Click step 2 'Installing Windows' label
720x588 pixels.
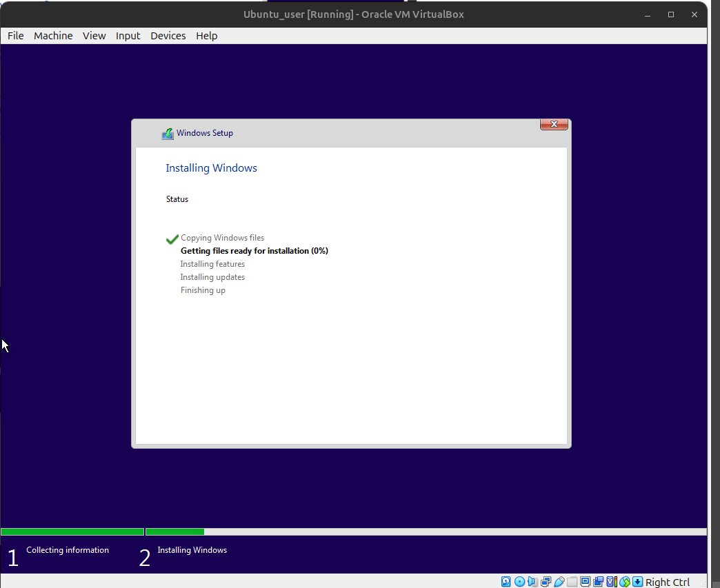click(192, 550)
